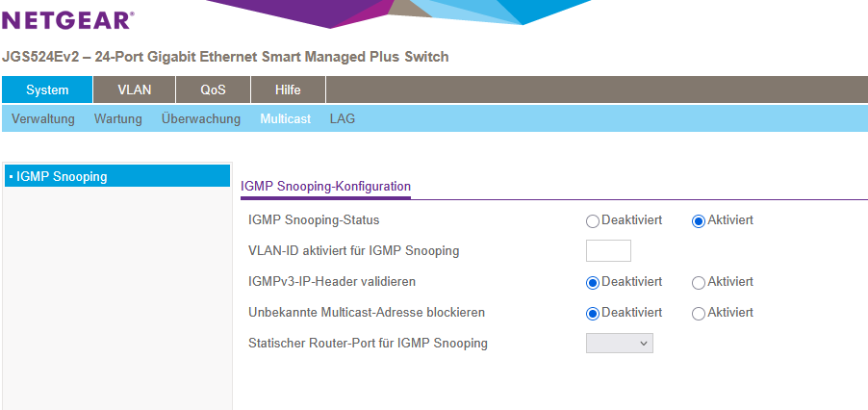Click the Multicast submenu item
868x410 pixels.
[286, 119]
